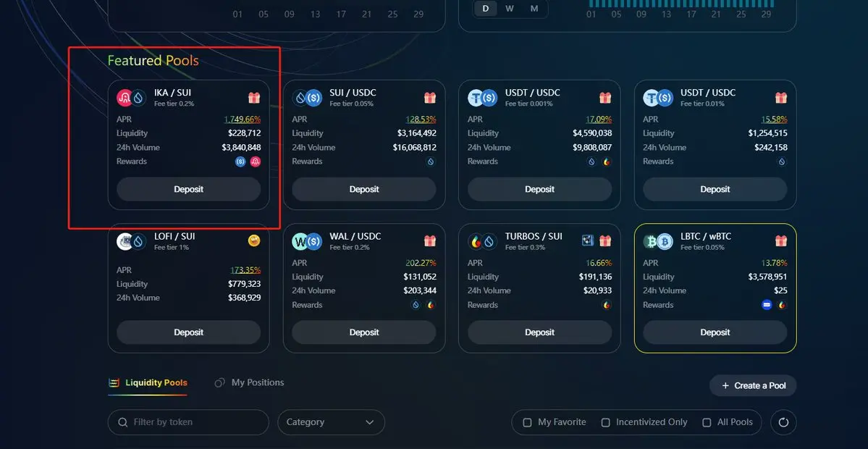This screenshot has width=868, height=449.
Task: Click the SUI reward icon on SUI / USDC pool
Action: [x=431, y=161]
